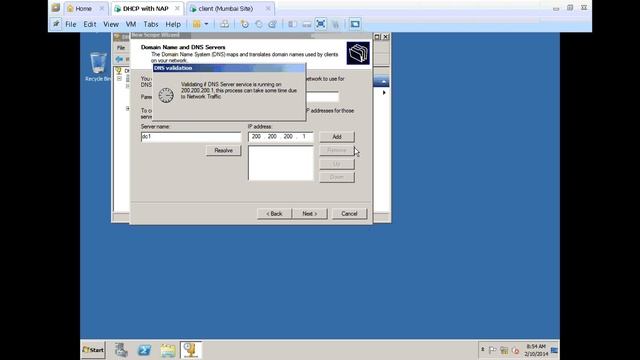Click Send Ctrl+Alt+Del toolbar icon
This screenshot has height=360, width=640.
(x=224, y=24)
